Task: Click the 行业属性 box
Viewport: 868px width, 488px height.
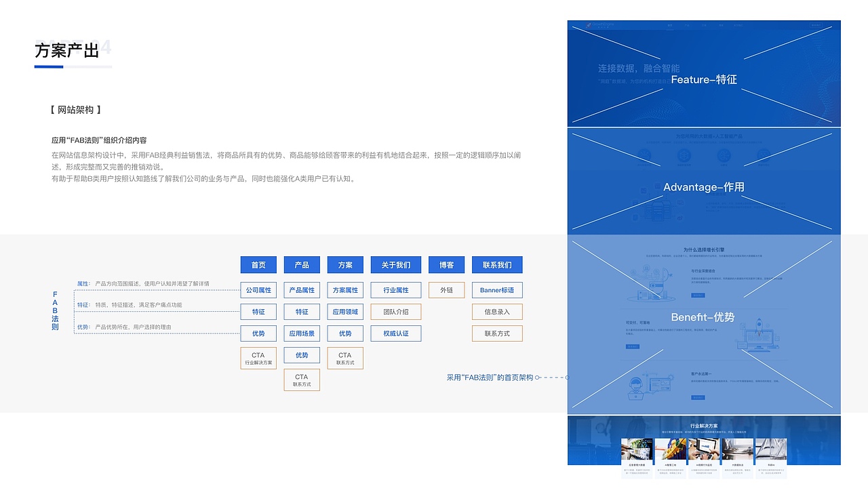Action: coord(395,290)
